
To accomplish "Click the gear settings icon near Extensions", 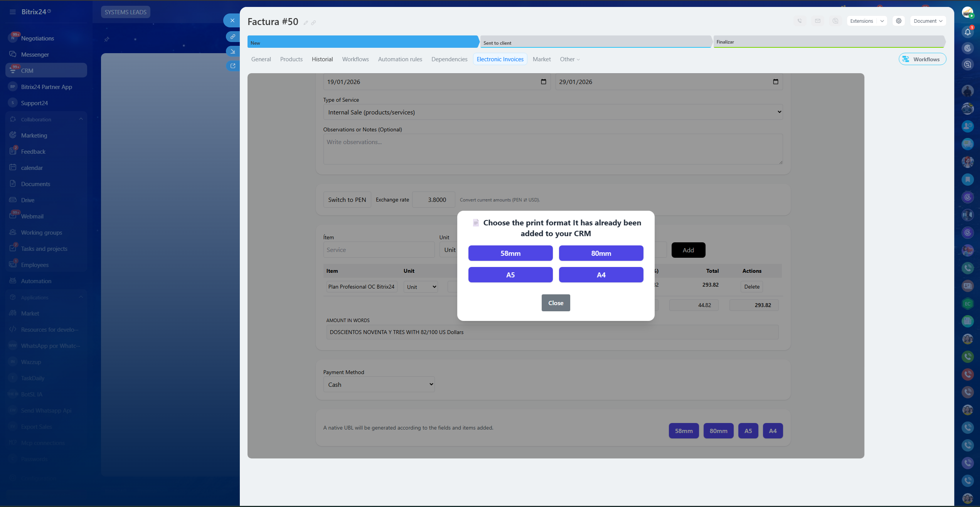I will [899, 21].
